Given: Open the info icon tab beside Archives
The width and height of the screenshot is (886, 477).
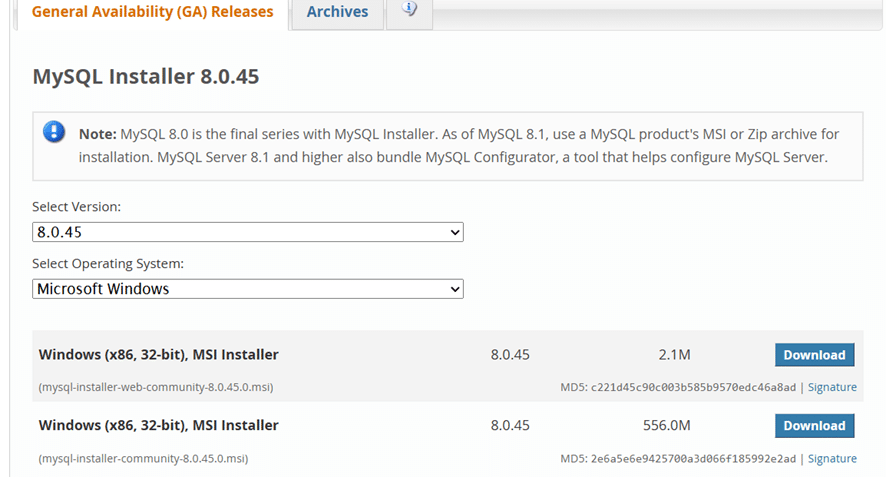Looking at the screenshot, I should coord(409,11).
